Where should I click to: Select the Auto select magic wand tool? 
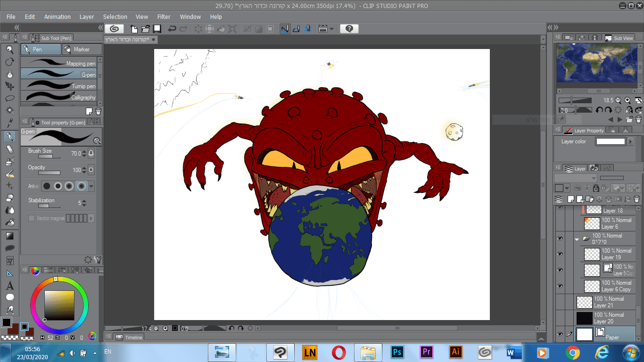coord(9,111)
